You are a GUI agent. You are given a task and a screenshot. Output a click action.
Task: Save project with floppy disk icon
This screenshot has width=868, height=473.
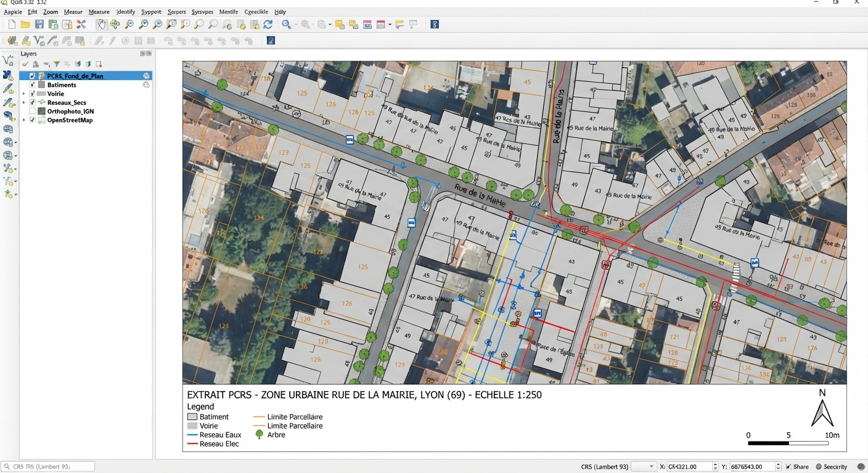click(39, 25)
